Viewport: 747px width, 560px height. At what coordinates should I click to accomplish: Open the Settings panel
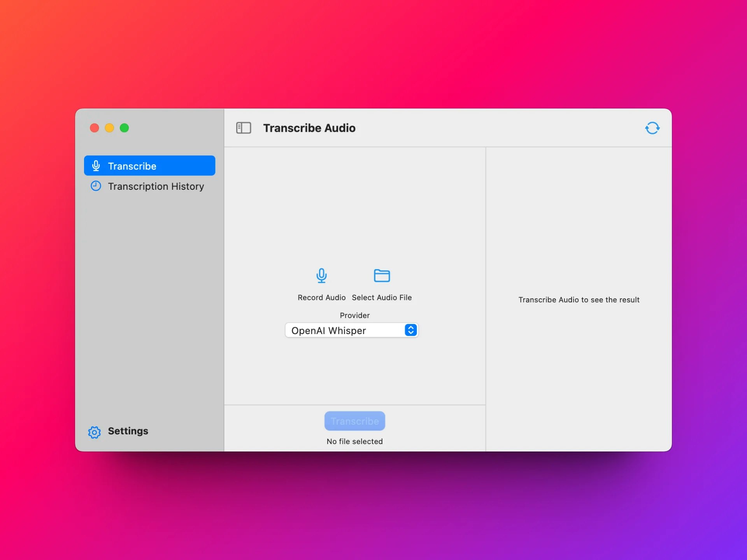(x=128, y=431)
